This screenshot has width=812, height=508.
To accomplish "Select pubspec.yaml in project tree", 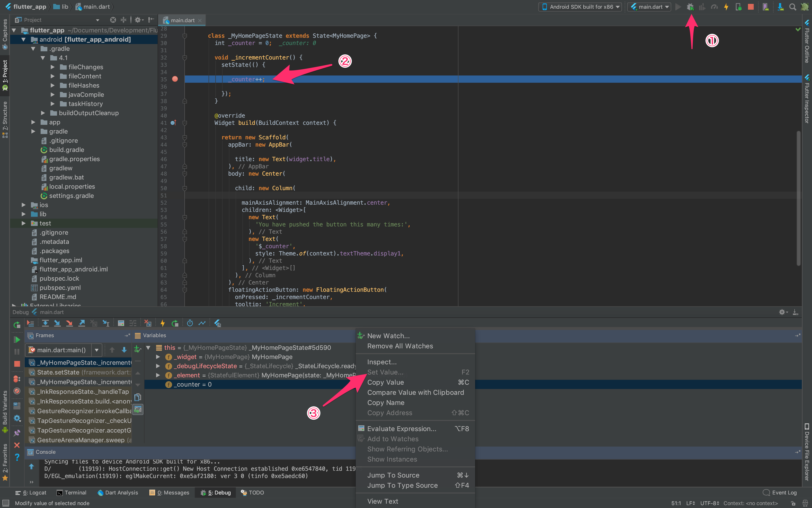I will click(60, 288).
